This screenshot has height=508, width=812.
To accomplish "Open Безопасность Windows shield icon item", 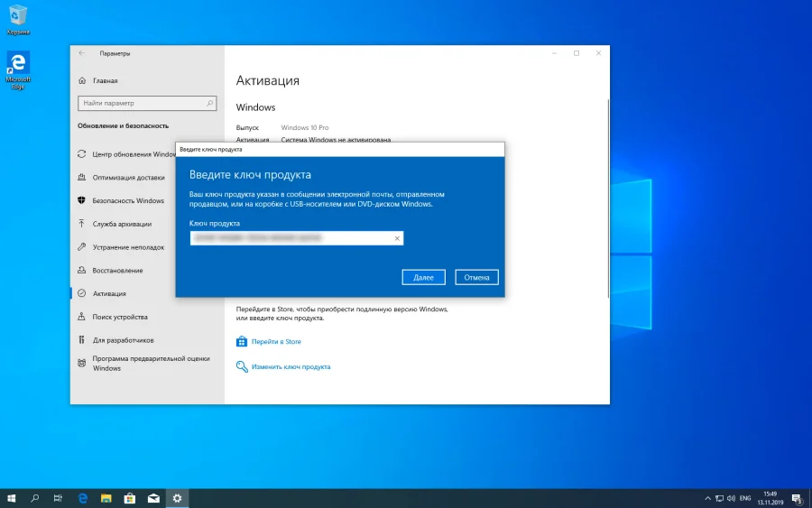I will coord(128,200).
